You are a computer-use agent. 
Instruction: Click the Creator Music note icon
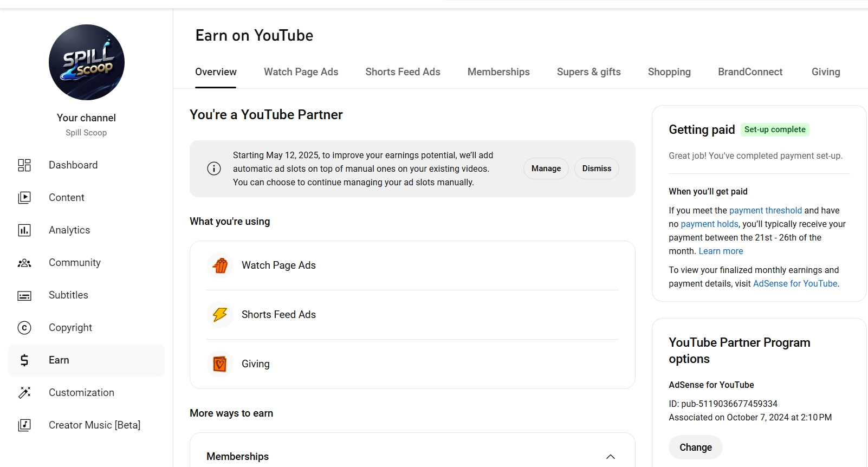click(x=24, y=425)
